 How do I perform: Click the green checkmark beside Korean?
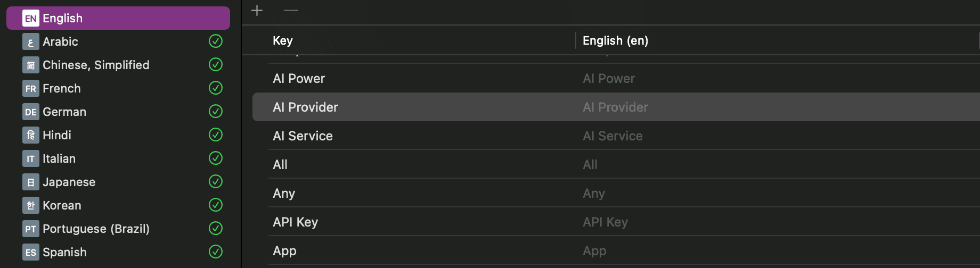pos(216,205)
